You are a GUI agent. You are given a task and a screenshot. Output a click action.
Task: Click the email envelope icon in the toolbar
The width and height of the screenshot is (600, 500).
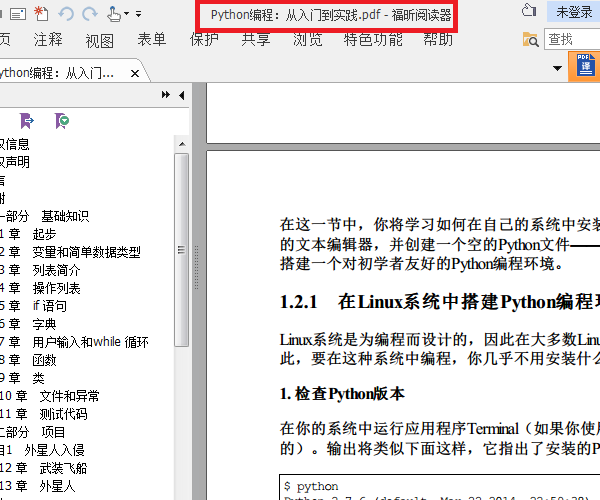pos(18,15)
